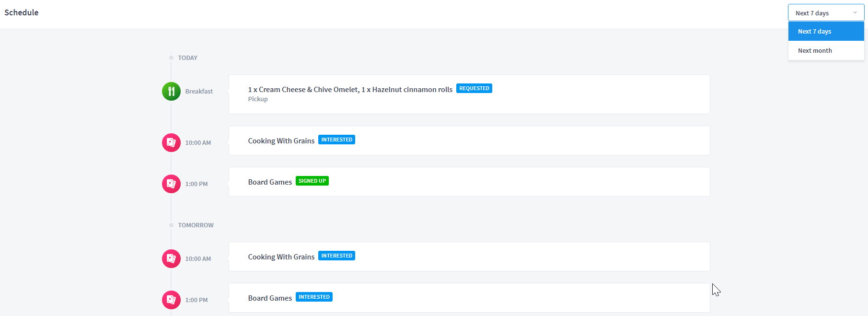Click today's 1:00 PM time label

tap(197, 184)
